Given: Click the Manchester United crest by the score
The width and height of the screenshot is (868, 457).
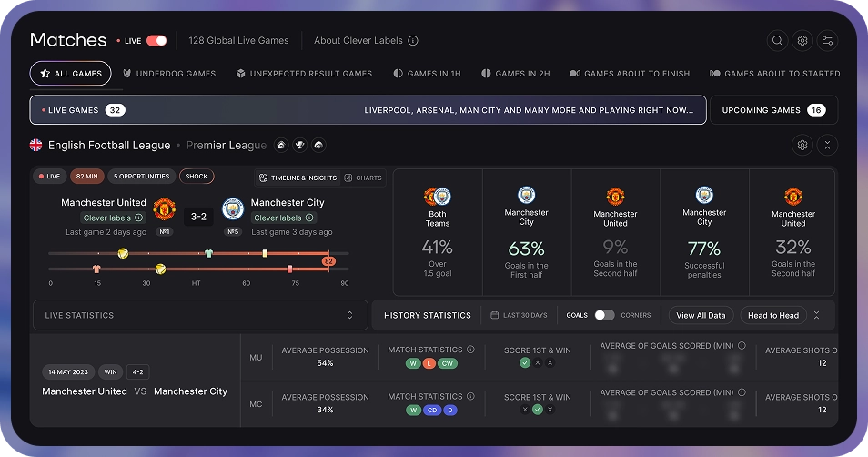Looking at the screenshot, I should (165, 208).
